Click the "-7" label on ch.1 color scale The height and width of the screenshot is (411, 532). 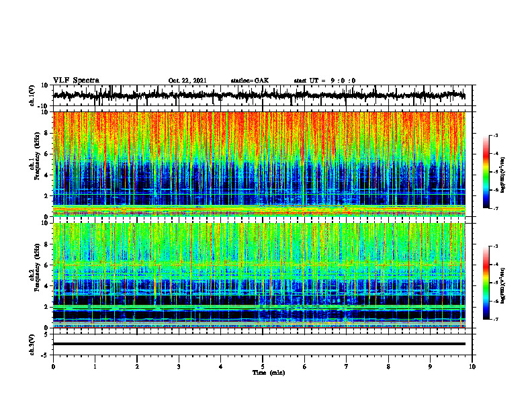[495, 208]
